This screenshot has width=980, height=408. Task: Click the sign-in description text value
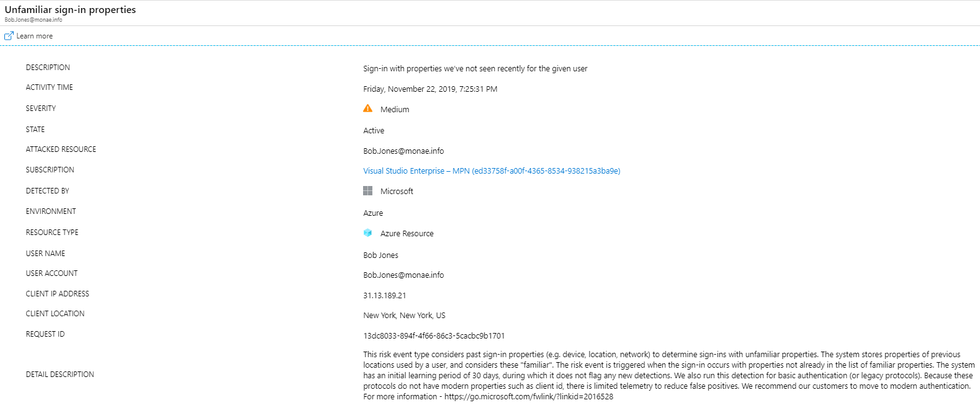(x=475, y=69)
